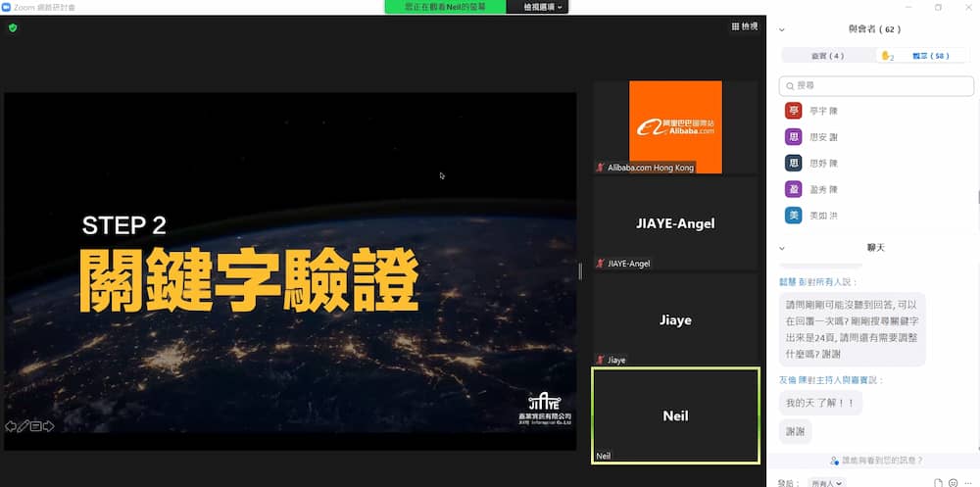The height and width of the screenshot is (487, 980).
Task: Select the JIAYE-Angel video tile
Action: click(x=675, y=223)
